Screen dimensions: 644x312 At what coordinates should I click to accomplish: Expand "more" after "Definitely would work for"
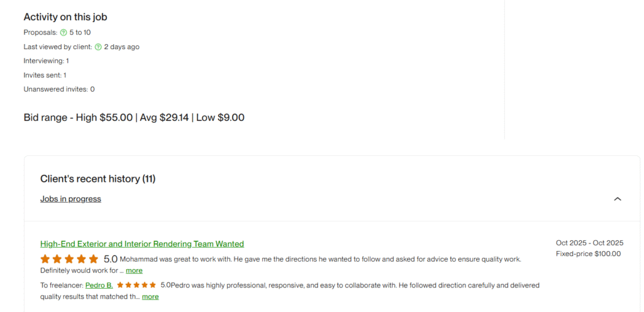pos(134,270)
